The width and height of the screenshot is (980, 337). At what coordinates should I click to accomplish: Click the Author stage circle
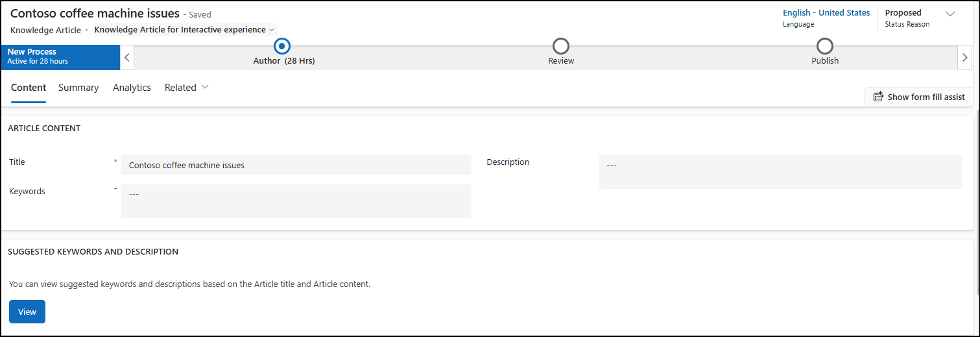282,46
